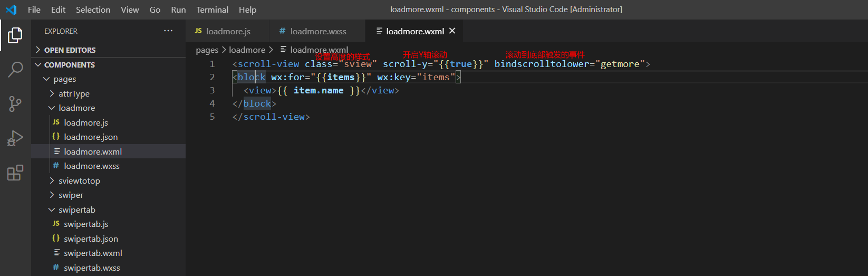Screen dimensions: 868x276
Task: Close the loadmore.wxml editor tab
Action: tap(452, 31)
